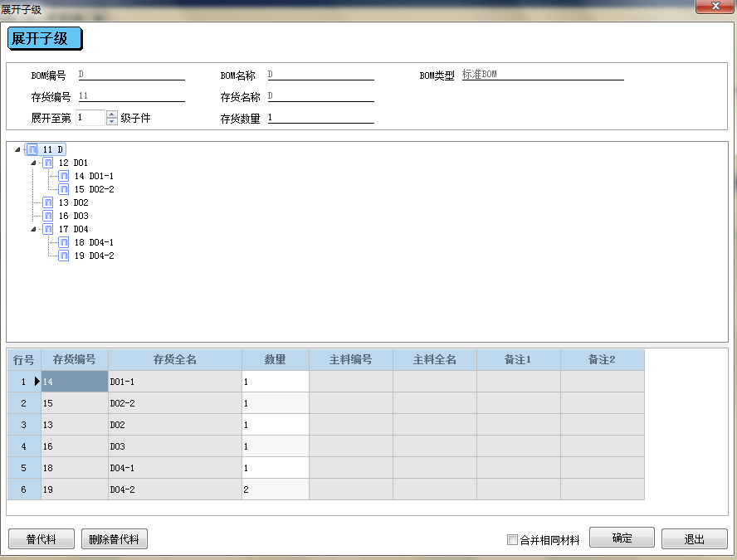Click the icon beside 17 D04
This screenshot has width=737, height=560.
pos(48,229)
